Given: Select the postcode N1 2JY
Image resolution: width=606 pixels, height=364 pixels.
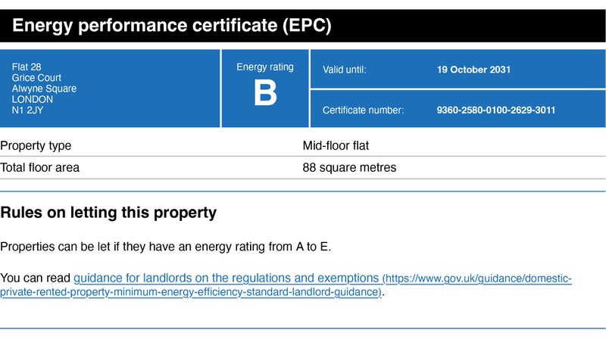Looking at the screenshot, I should pos(28,110).
